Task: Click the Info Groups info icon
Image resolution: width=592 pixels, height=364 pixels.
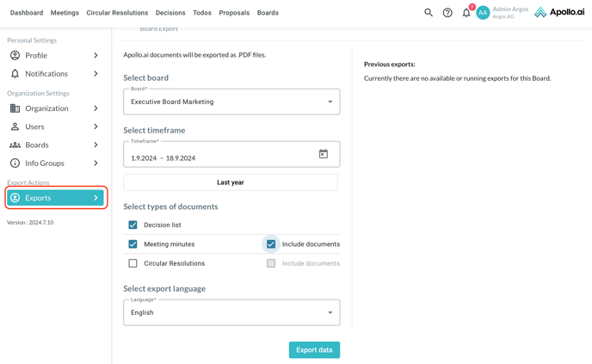Action: pyautogui.click(x=15, y=163)
